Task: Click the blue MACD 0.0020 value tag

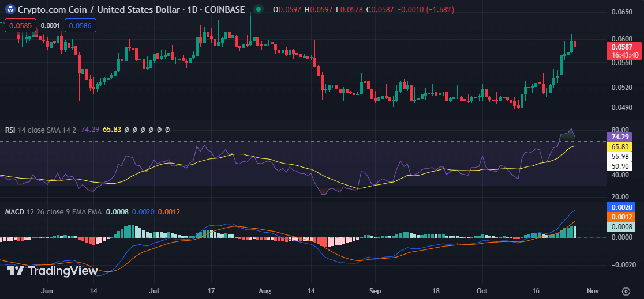Action: pos(624,207)
